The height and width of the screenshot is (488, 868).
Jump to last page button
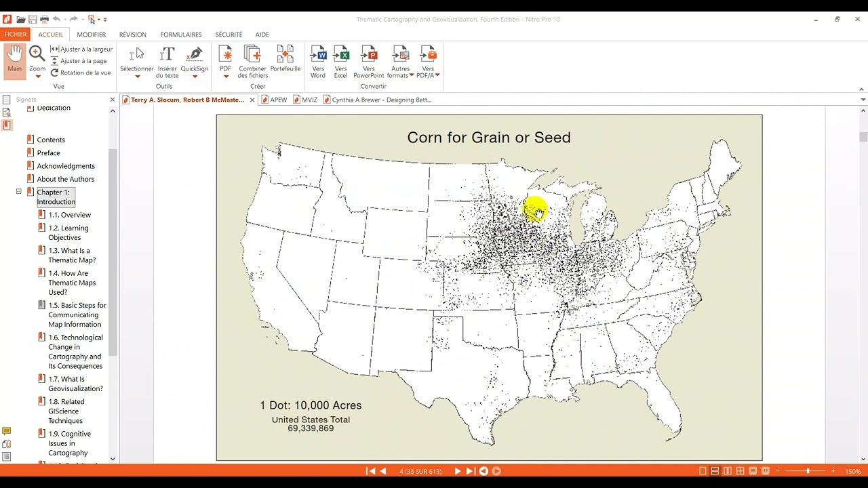tap(470, 471)
